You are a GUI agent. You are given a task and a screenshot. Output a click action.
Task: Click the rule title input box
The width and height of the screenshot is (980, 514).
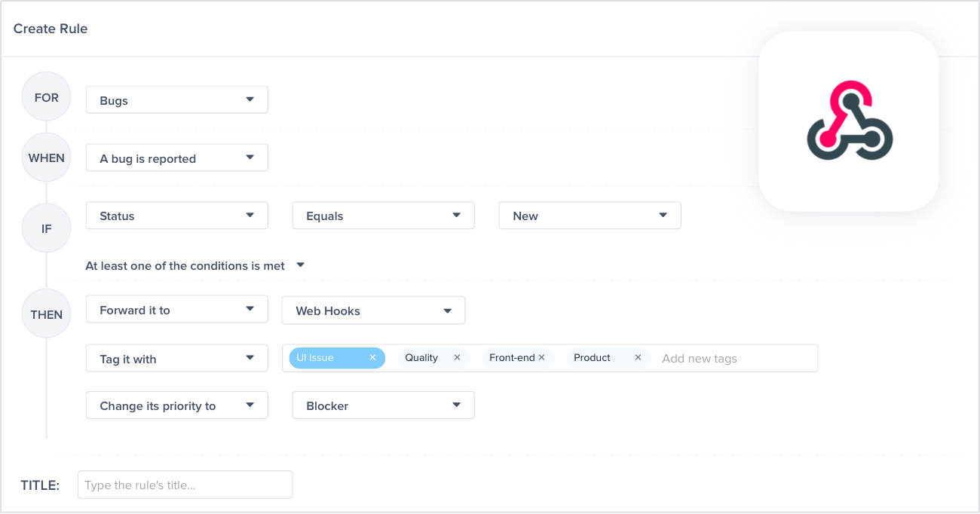point(185,485)
